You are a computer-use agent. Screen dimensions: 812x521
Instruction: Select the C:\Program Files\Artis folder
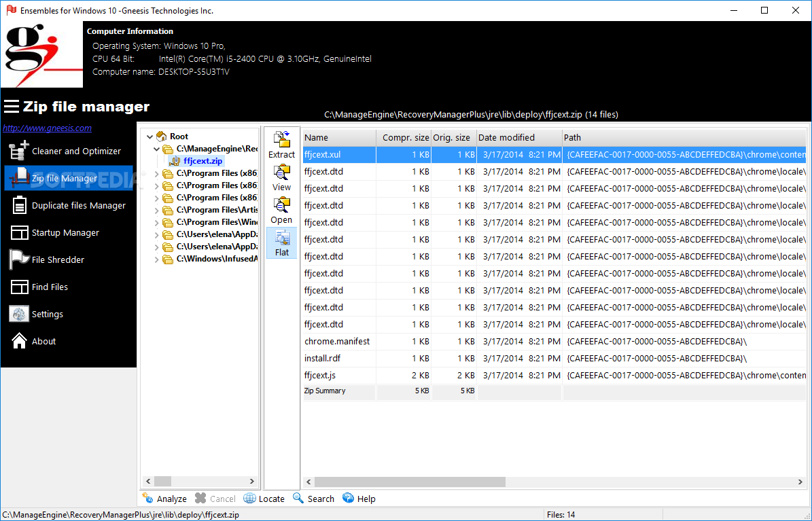tap(217, 210)
